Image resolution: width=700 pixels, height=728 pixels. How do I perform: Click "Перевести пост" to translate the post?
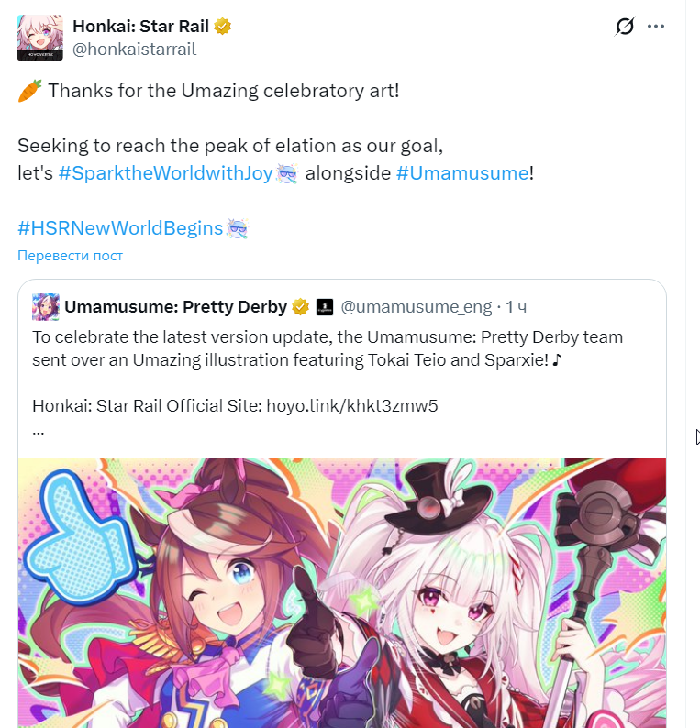(71, 256)
